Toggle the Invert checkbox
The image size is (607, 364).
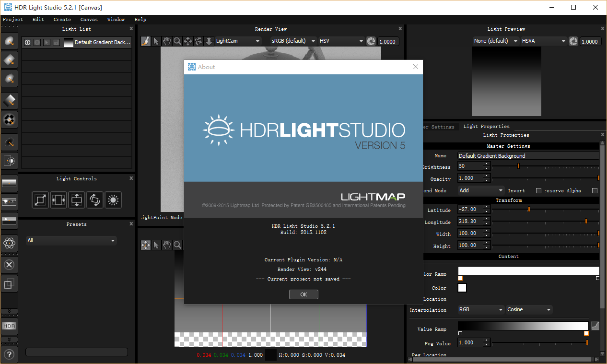tap(538, 191)
